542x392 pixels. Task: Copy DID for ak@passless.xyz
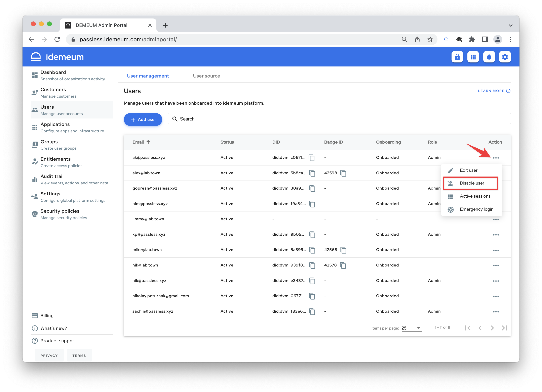pyautogui.click(x=312, y=158)
